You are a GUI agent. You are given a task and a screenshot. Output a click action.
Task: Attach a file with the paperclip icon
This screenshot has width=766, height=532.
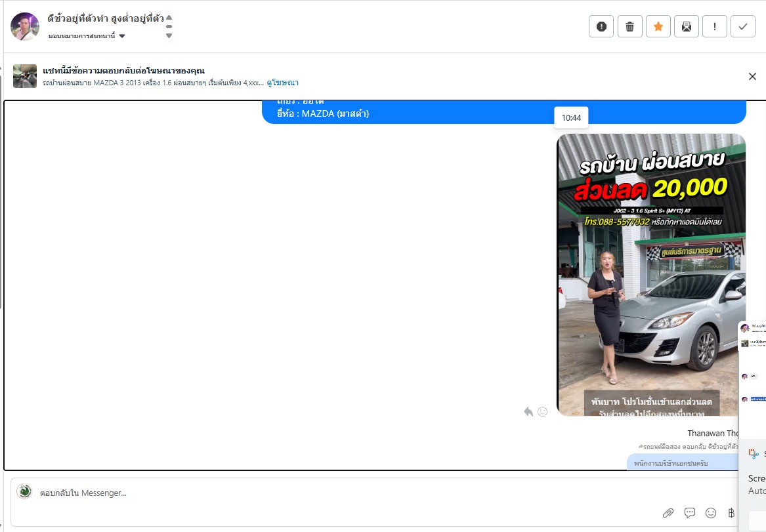668,512
